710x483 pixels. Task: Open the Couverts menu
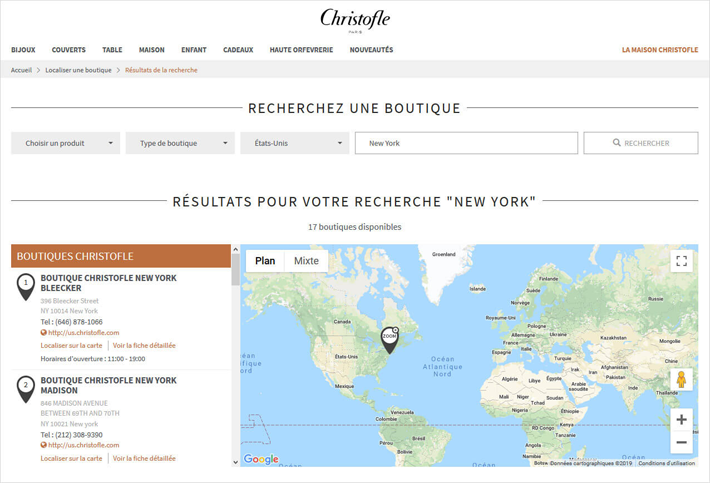click(x=69, y=50)
